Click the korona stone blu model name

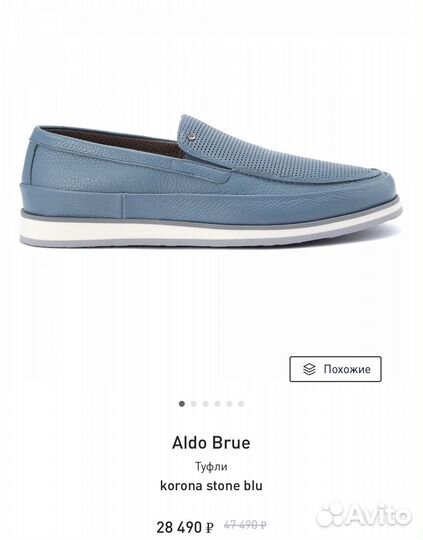point(211,486)
